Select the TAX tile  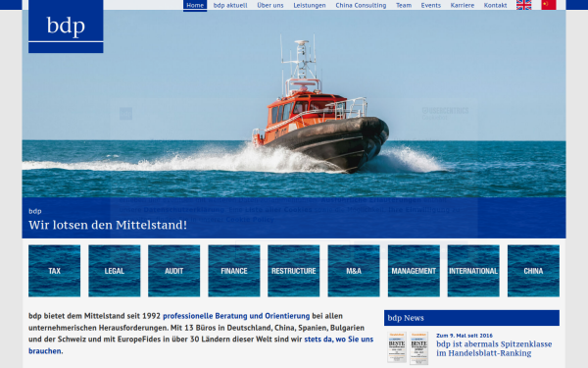pos(54,271)
